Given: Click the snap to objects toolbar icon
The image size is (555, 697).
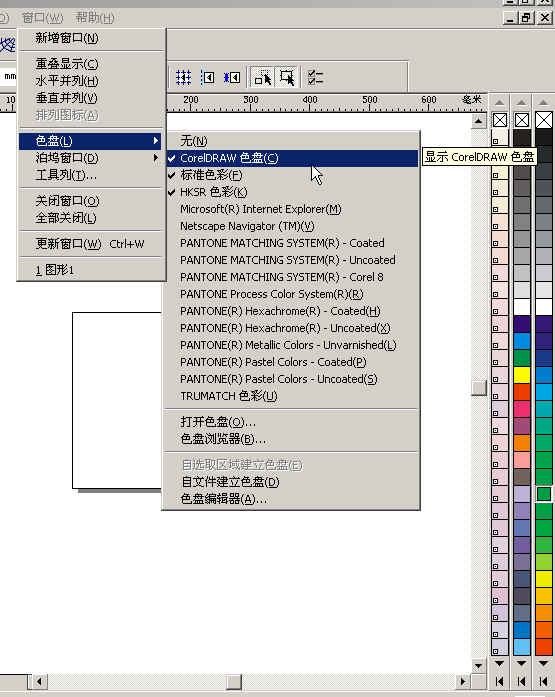Looking at the screenshot, I should pyautogui.click(x=232, y=78).
